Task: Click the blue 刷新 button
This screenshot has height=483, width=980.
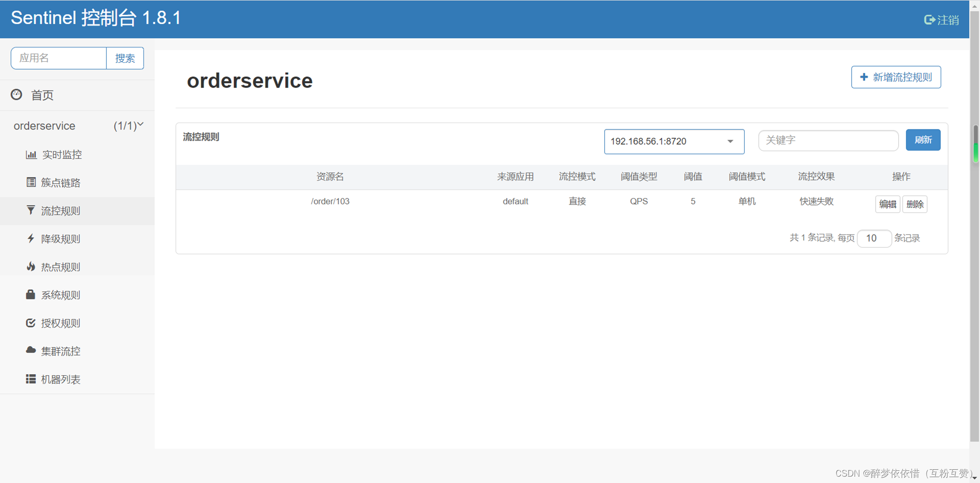Action: pyautogui.click(x=923, y=140)
